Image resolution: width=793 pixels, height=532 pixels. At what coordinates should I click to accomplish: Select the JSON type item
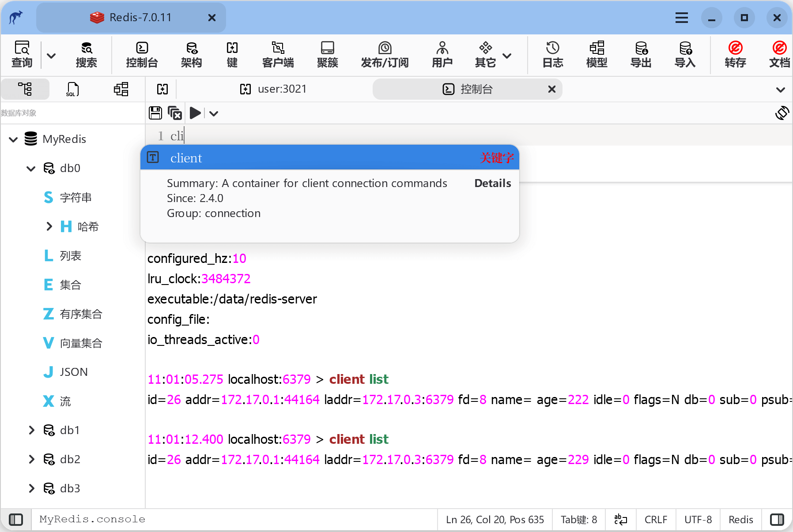pos(66,372)
